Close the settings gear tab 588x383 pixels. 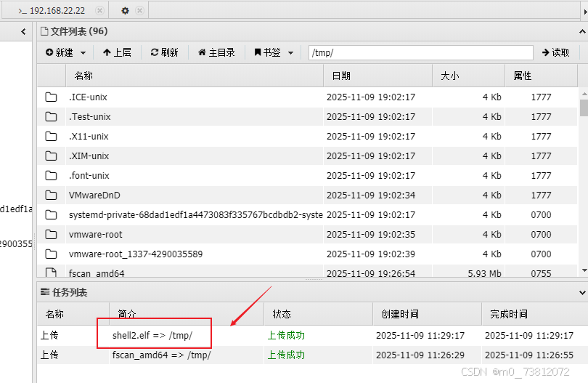tap(139, 10)
